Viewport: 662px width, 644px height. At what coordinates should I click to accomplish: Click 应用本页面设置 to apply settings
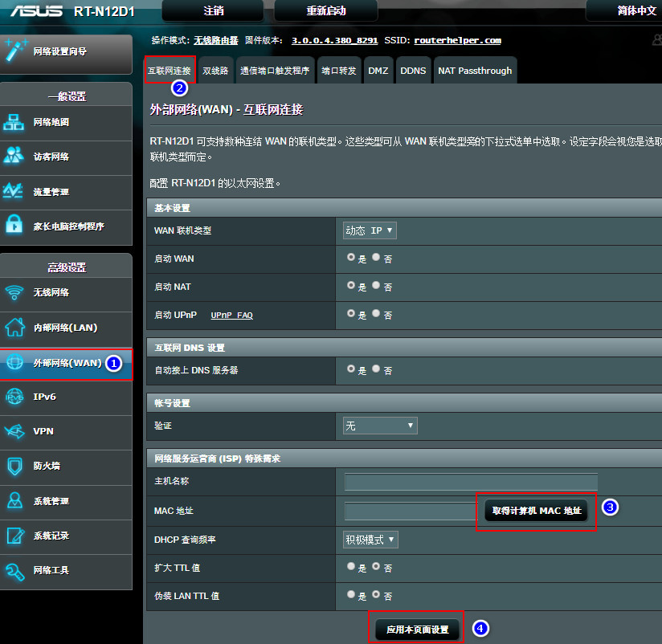click(416, 630)
